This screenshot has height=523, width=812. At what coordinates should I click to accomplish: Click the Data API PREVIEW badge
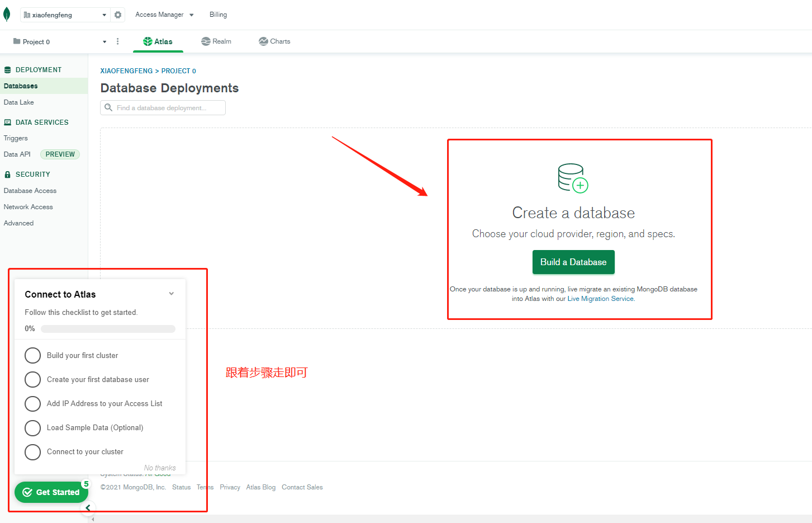pos(60,154)
